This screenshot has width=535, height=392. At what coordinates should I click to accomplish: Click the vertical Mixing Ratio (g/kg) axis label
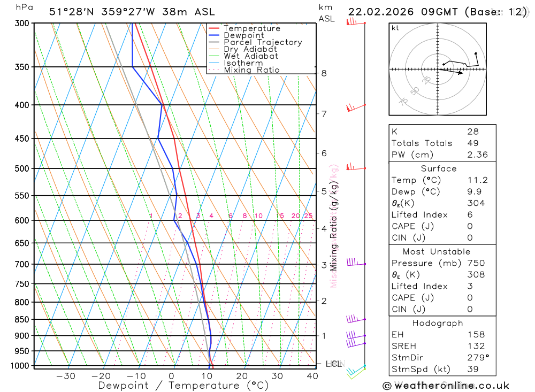[x=334, y=226]
